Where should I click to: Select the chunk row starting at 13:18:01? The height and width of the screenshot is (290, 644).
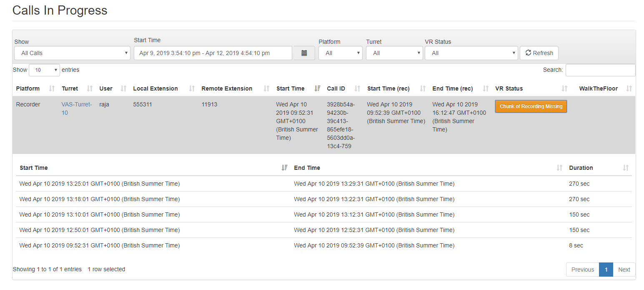324,199
